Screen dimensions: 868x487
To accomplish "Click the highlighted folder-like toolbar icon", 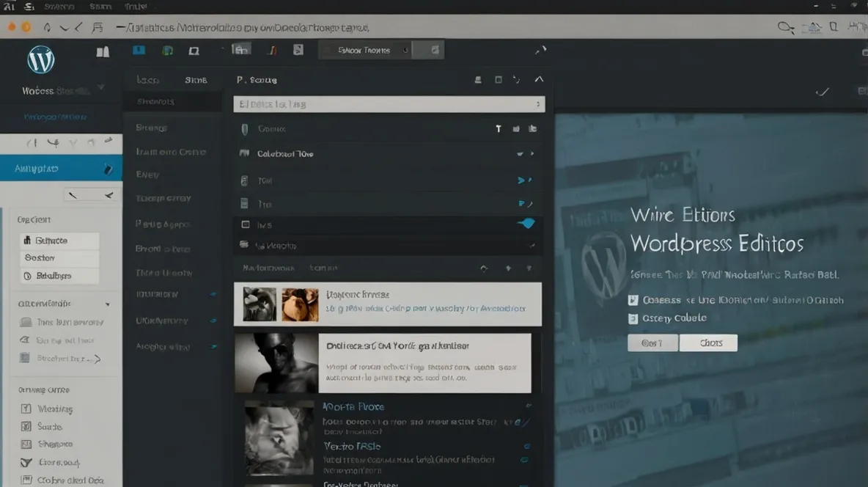I will pos(240,50).
